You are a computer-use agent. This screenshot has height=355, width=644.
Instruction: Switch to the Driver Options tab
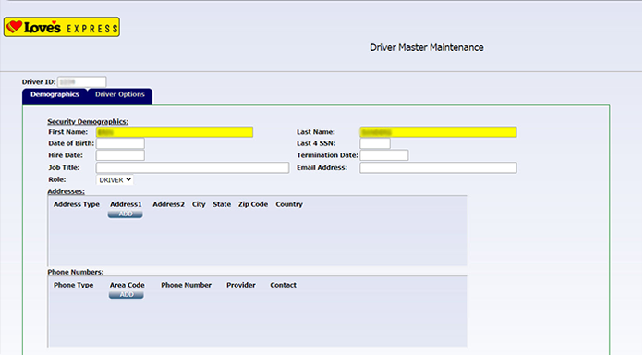pyautogui.click(x=120, y=94)
